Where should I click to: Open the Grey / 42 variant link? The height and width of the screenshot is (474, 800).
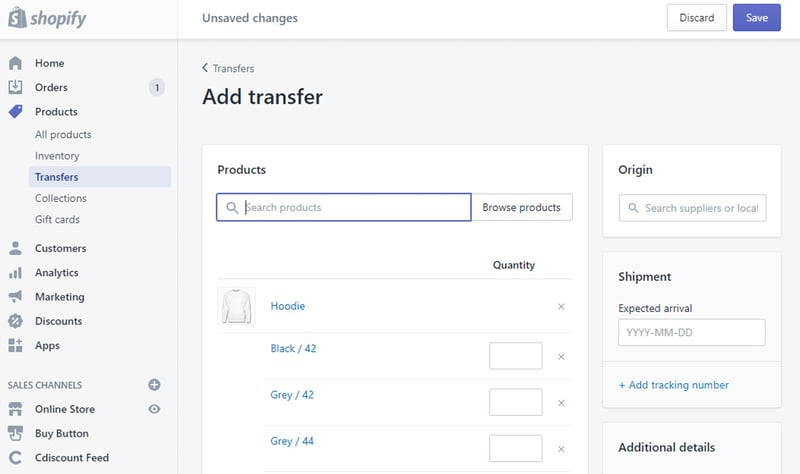point(292,395)
